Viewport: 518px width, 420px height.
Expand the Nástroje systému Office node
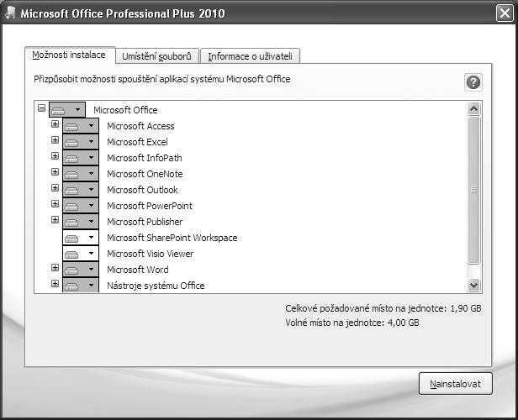pos(55,283)
